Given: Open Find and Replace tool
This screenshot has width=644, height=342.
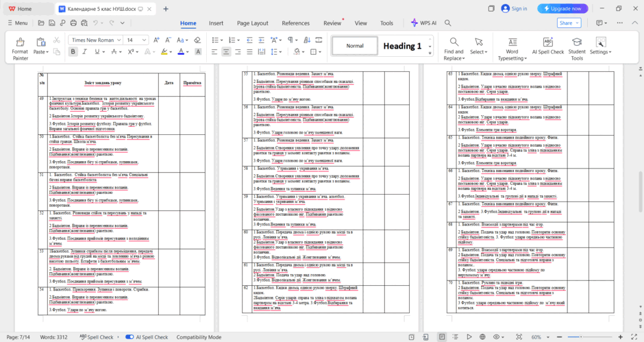Looking at the screenshot, I should point(454,49).
